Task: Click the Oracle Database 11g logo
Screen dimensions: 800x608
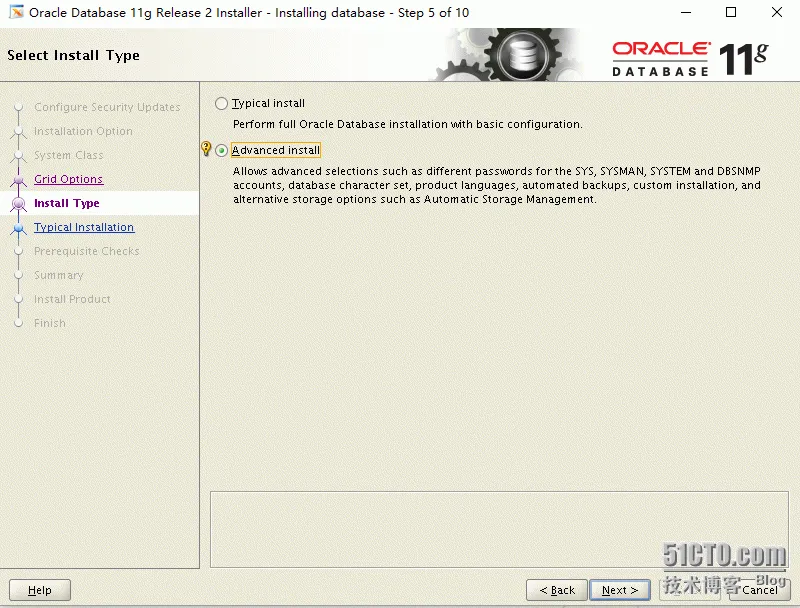Action: click(x=690, y=59)
